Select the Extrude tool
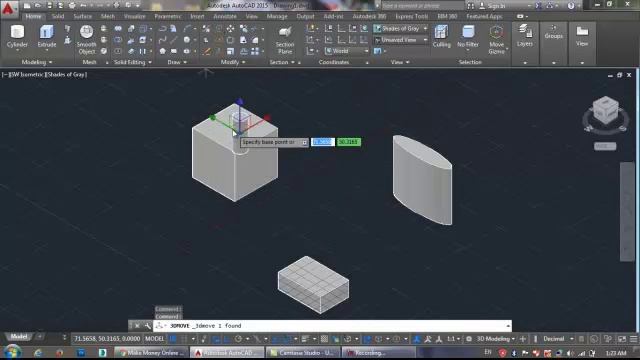 47,37
